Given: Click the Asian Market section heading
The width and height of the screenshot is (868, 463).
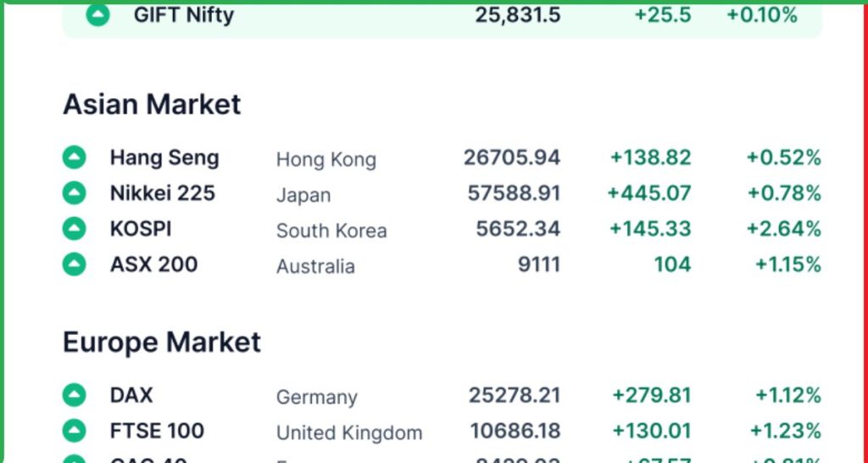Looking at the screenshot, I should tap(152, 104).
